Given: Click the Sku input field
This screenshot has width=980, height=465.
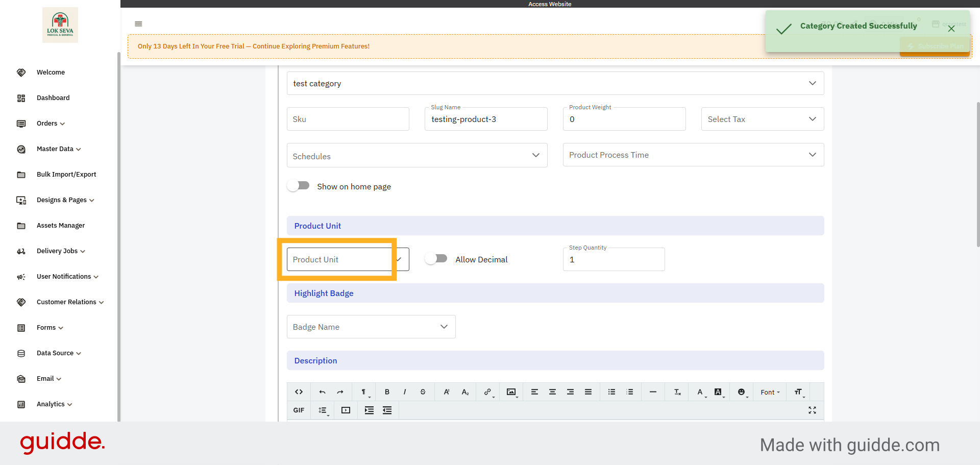Looking at the screenshot, I should click(x=348, y=119).
